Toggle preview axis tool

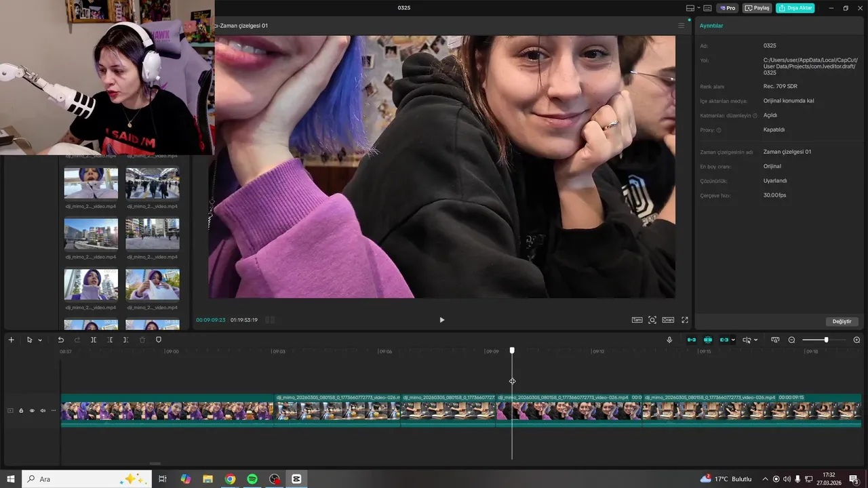747,340
